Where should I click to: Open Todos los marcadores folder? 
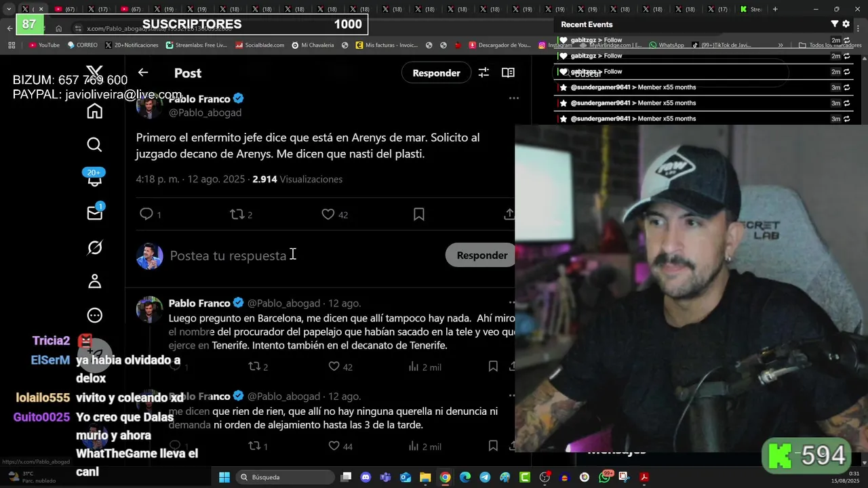point(829,45)
